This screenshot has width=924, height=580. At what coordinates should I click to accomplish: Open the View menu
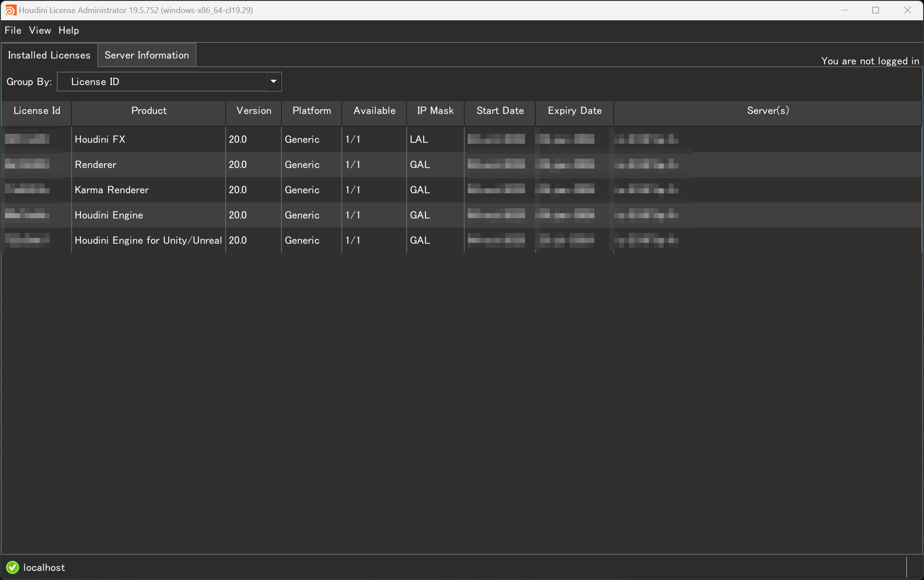[x=39, y=30]
